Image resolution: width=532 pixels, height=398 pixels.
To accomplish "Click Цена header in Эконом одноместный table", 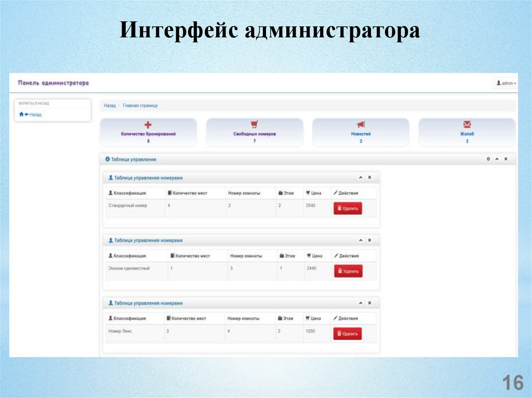I will 314,256.
